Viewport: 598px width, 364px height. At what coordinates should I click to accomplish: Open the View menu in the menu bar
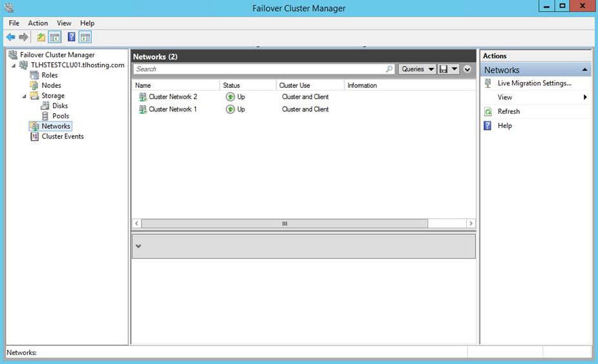pyautogui.click(x=64, y=23)
